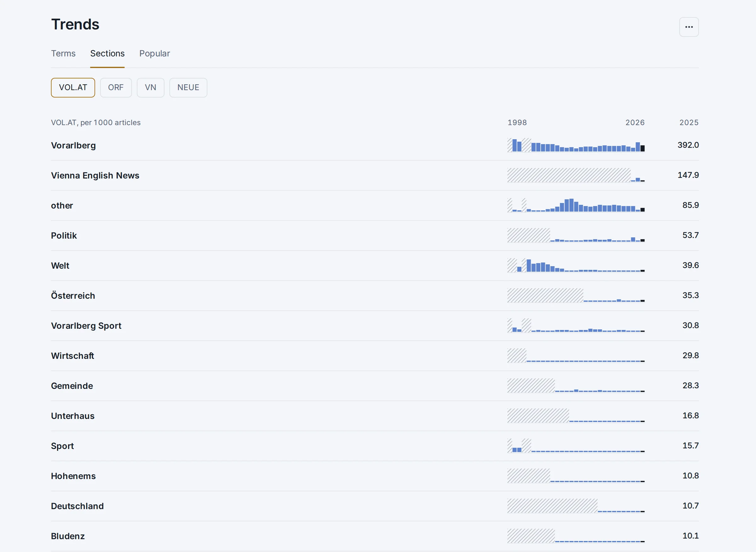Select the VOL.AT source filter
The height and width of the screenshot is (552, 756).
(73, 88)
